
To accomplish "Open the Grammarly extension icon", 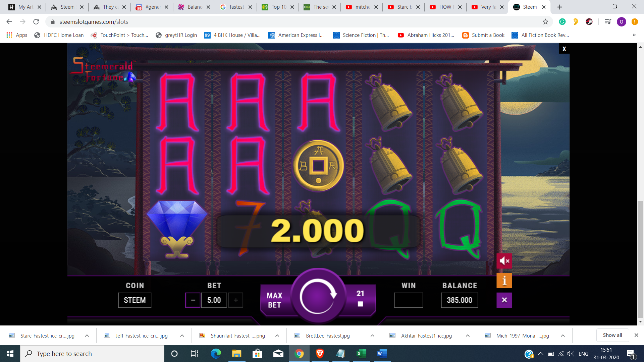I will pos(562,22).
